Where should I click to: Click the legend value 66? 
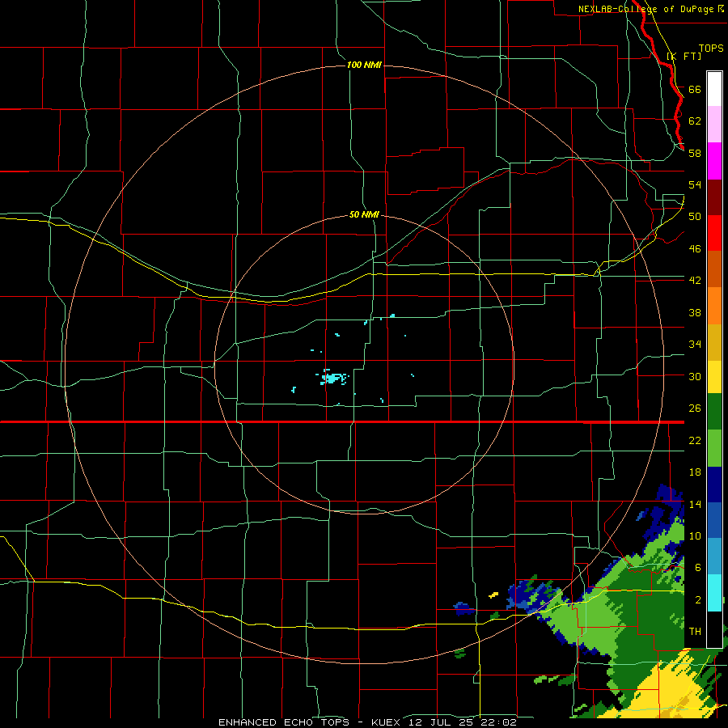pos(695,89)
